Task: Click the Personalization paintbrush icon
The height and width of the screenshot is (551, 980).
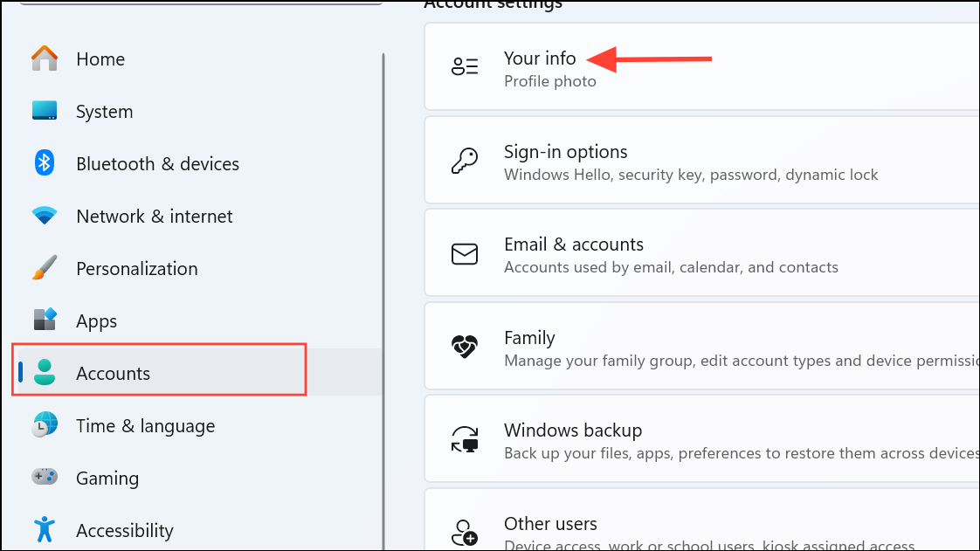Action: (x=45, y=268)
